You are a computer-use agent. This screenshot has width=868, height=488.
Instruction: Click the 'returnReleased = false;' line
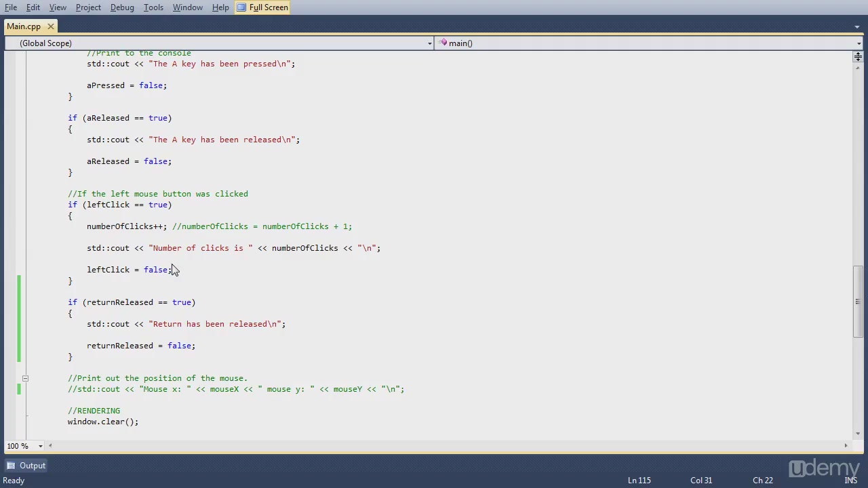pyautogui.click(x=141, y=346)
